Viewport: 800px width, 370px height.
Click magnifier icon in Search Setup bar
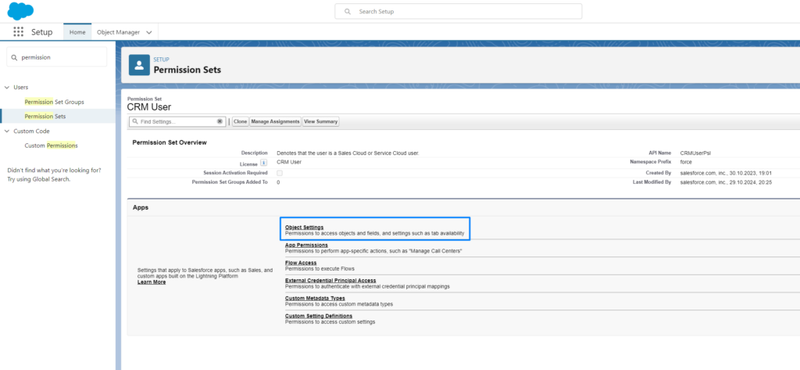point(347,11)
